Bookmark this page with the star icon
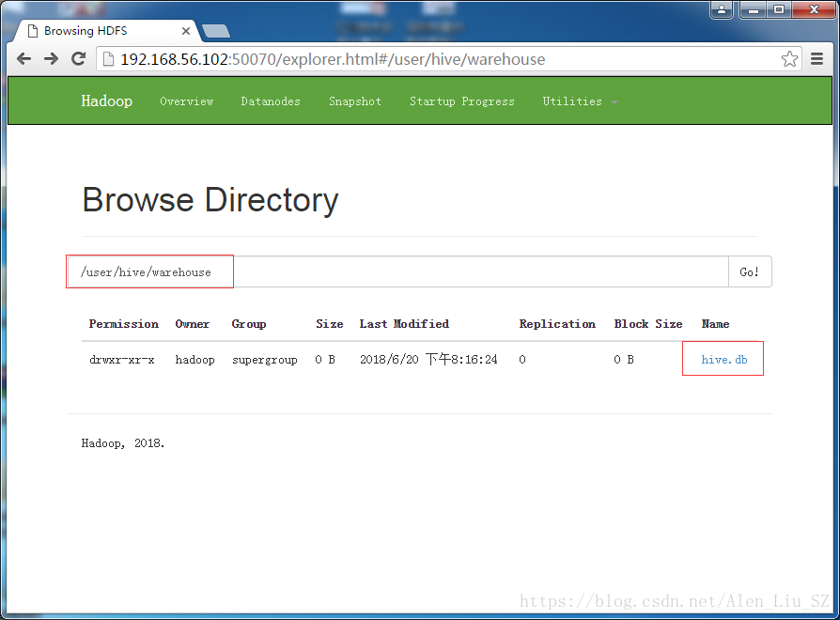Screen dimensions: 840x620 coord(789,59)
